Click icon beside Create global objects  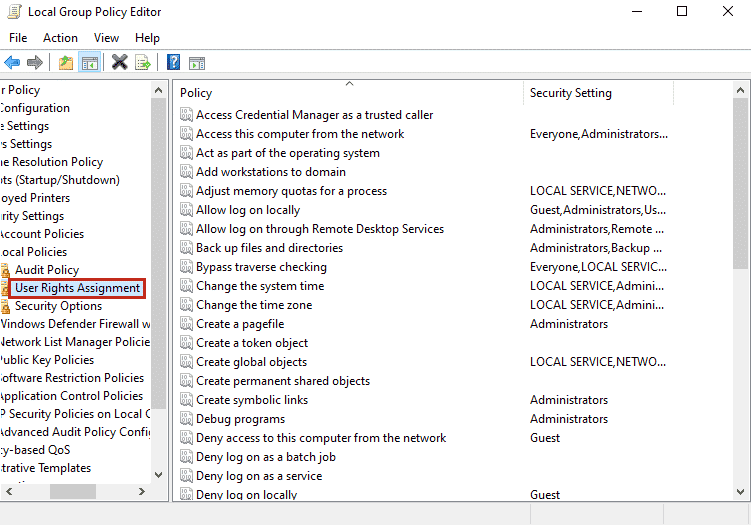click(186, 362)
